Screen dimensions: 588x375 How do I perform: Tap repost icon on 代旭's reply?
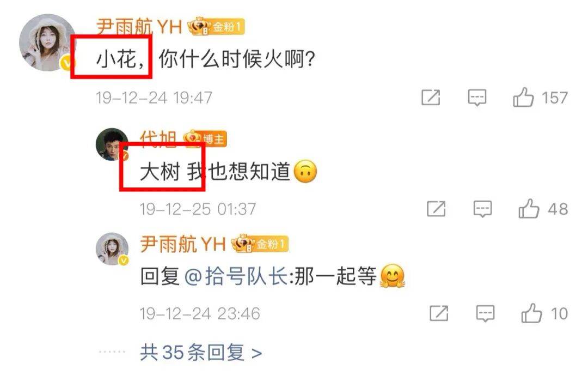coord(436,209)
